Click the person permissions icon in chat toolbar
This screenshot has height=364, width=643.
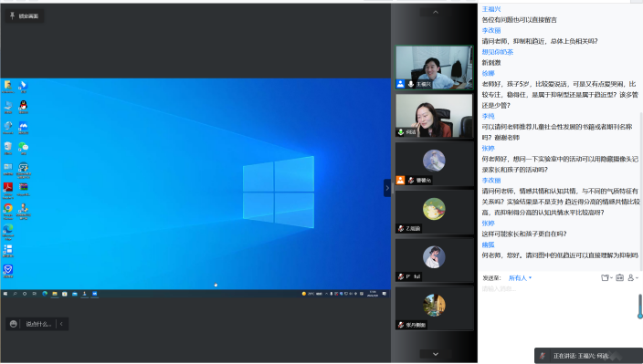(632, 277)
